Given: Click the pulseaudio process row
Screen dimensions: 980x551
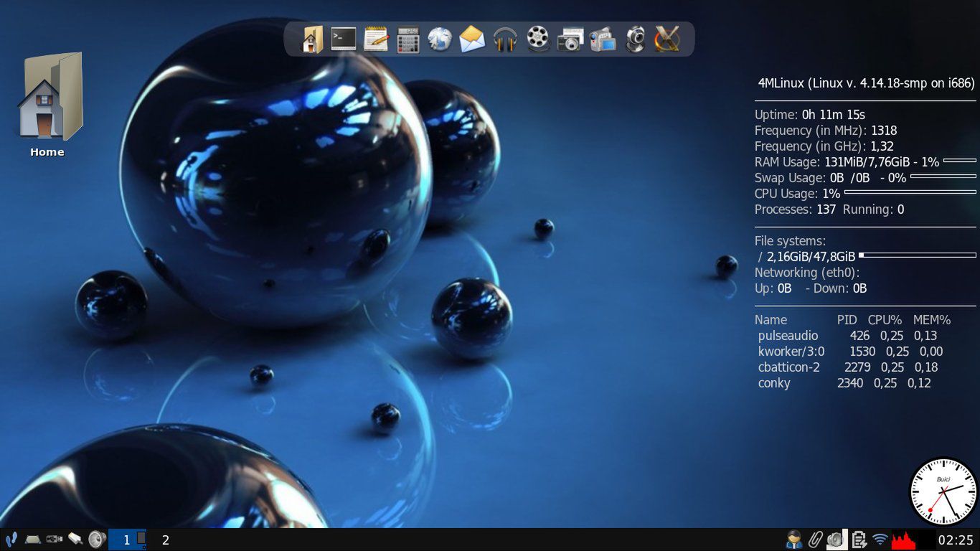Looking at the screenshot, I should click(847, 336).
